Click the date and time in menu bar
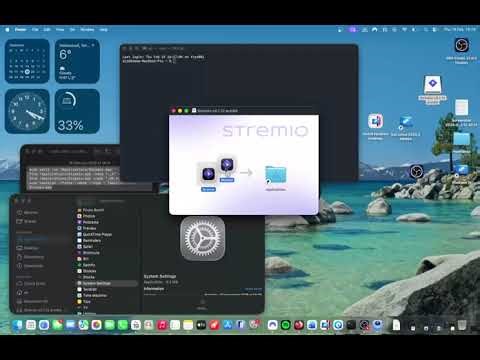The width and height of the screenshot is (480, 360). [x=460, y=30]
